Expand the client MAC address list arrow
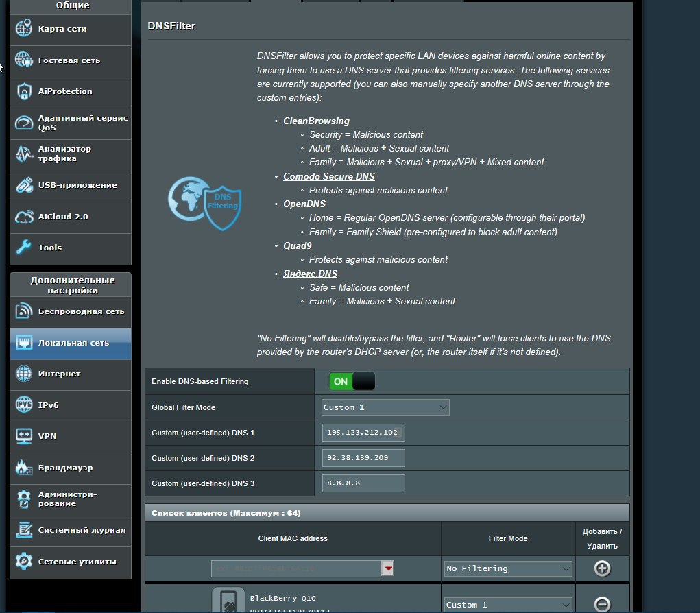Image resolution: width=700 pixels, height=613 pixels. pyautogui.click(x=388, y=568)
